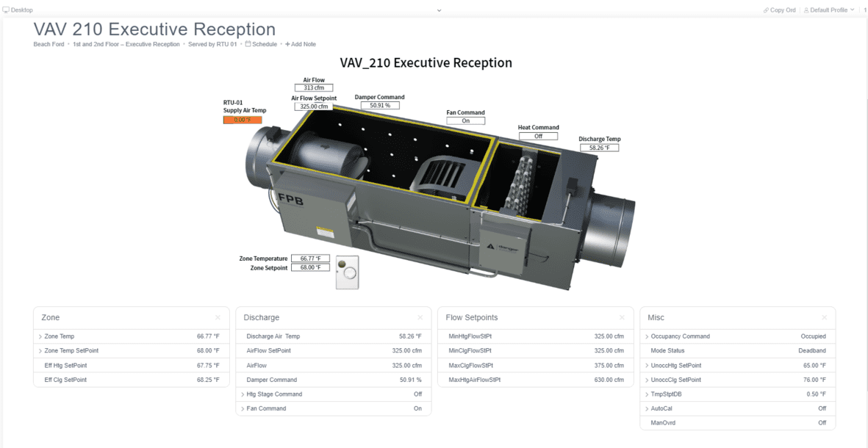Click the Copy Ord link icon
The image size is (868, 448).
pyautogui.click(x=767, y=10)
